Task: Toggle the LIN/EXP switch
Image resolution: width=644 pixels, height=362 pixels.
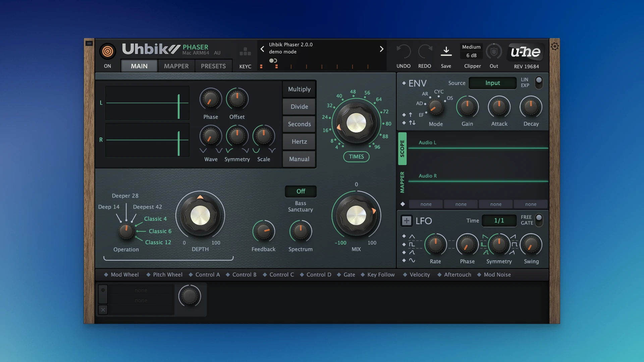Action: point(539,82)
